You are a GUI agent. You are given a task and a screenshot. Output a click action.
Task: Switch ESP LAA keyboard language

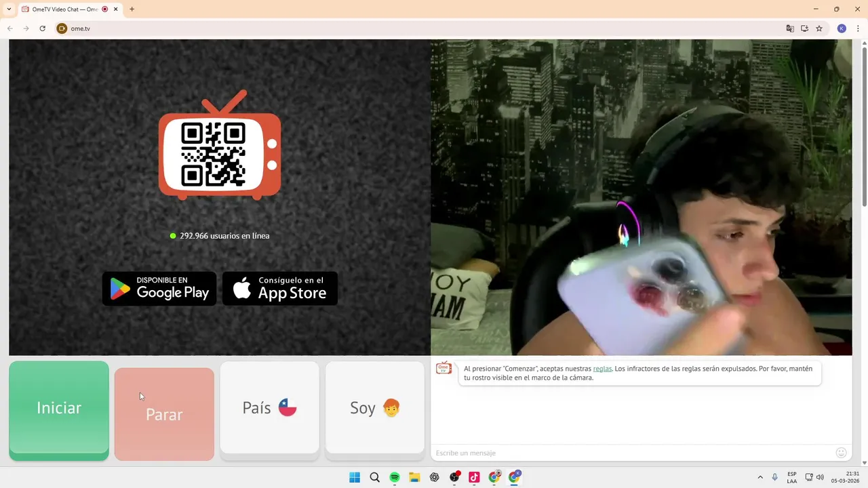tap(792, 477)
